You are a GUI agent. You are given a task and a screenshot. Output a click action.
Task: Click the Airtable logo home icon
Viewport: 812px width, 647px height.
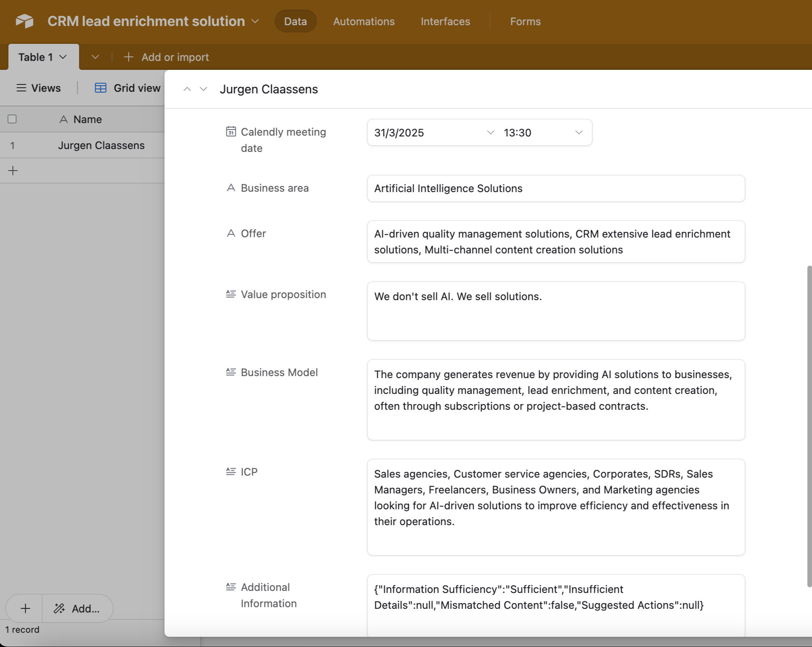coord(24,21)
